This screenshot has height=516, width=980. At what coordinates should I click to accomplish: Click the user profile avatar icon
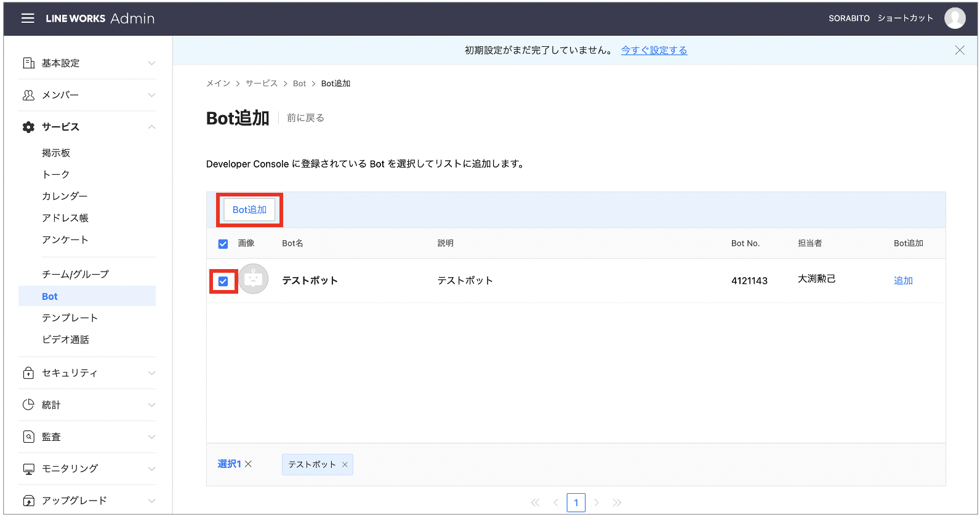[955, 18]
